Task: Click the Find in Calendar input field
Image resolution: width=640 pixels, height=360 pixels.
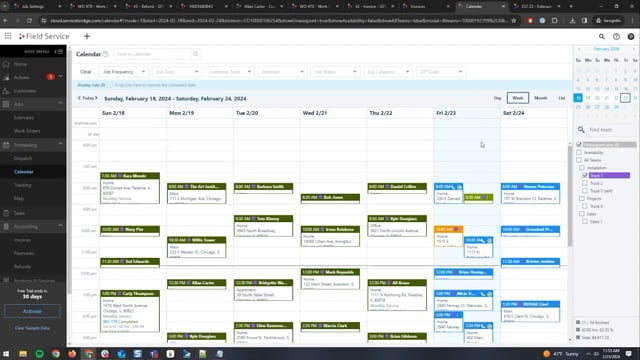Action: pos(152,54)
